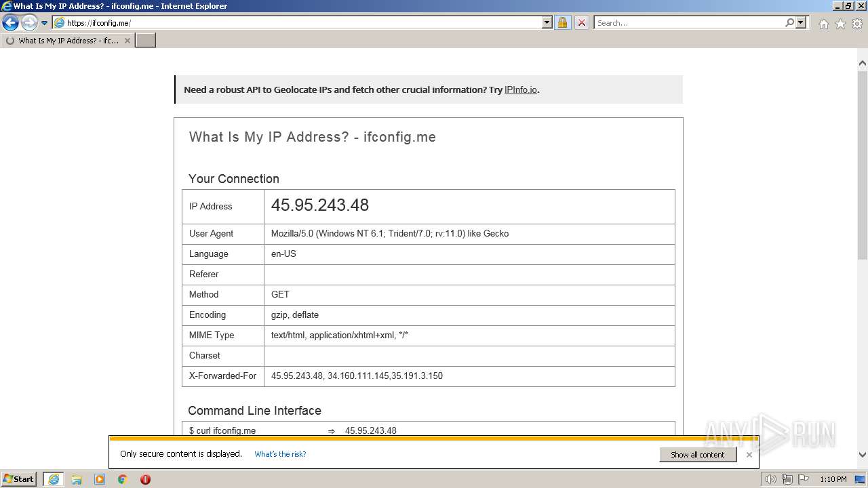Open the Windows Start menu
The image size is (868, 488).
point(19,479)
